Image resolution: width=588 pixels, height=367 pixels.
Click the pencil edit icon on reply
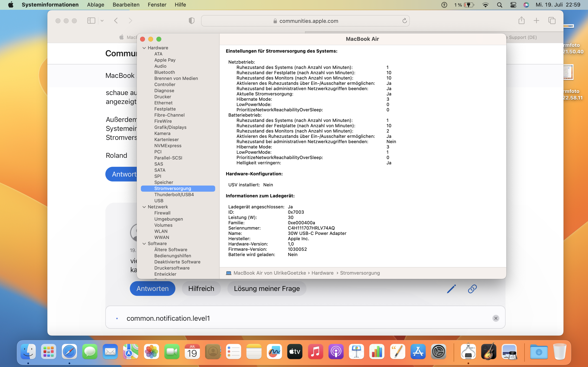[451, 289]
